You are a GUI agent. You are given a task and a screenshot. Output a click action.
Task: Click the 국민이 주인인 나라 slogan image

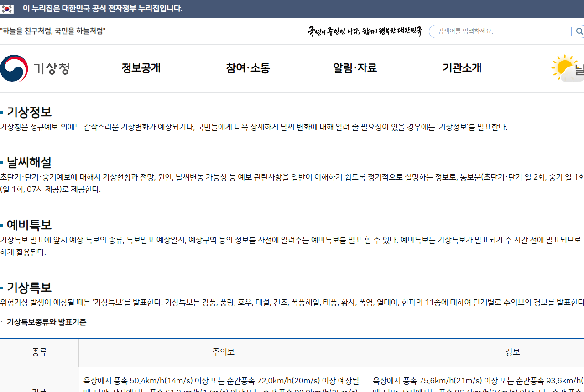[x=365, y=31]
